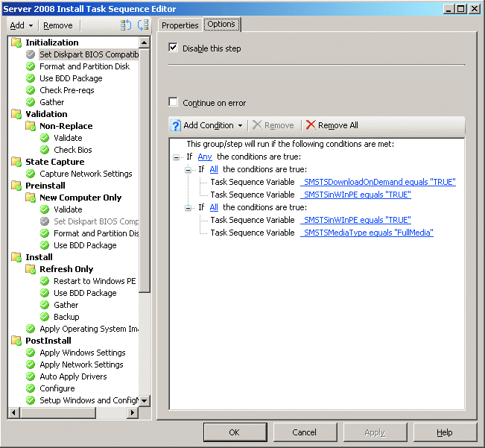
Task: Click the move step down icon
Action: point(143,25)
